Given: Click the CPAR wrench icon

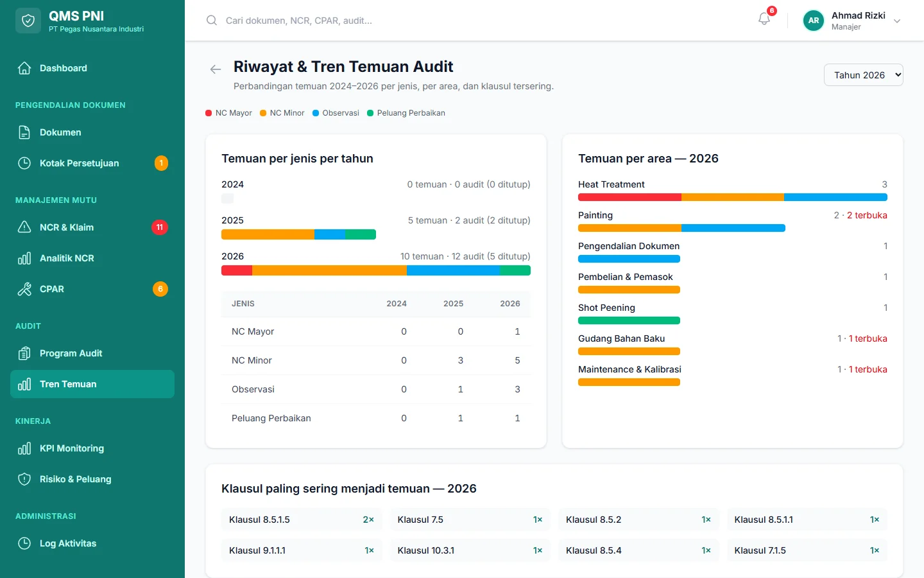Looking at the screenshot, I should (24, 289).
